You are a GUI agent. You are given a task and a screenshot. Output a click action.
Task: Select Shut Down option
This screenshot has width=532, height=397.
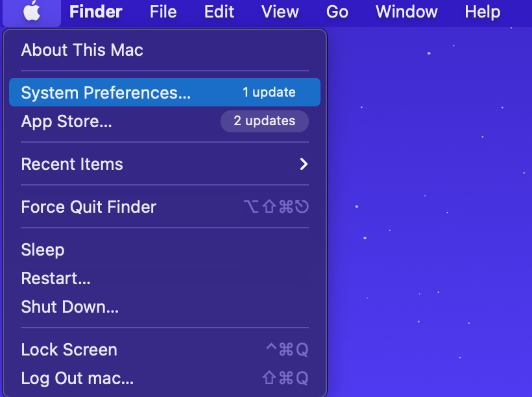(x=69, y=307)
